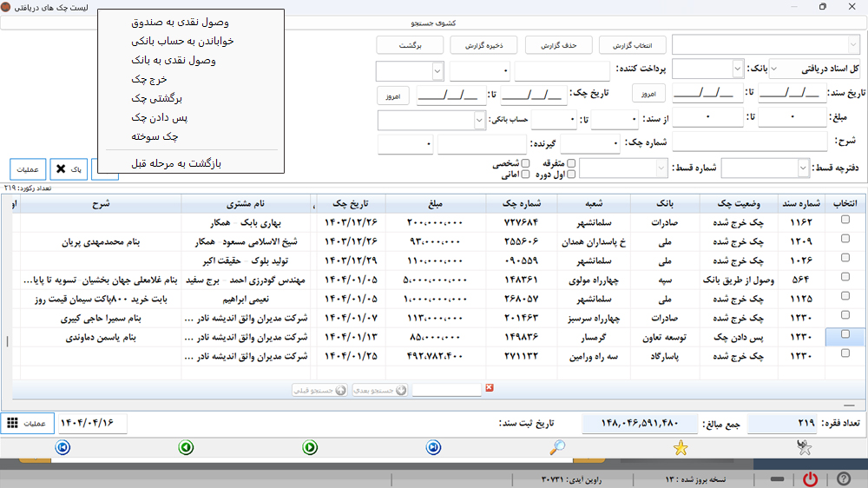Click the red power icon in status bar
Viewport: 868px width, 488px height.
pos(809,479)
